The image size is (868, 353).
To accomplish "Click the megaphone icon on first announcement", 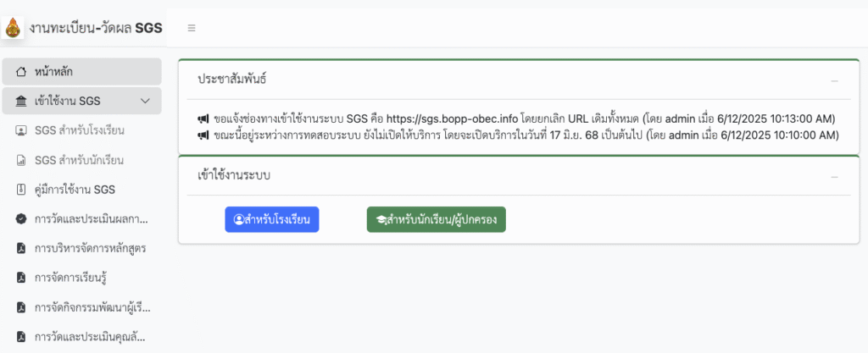I will click(x=203, y=119).
